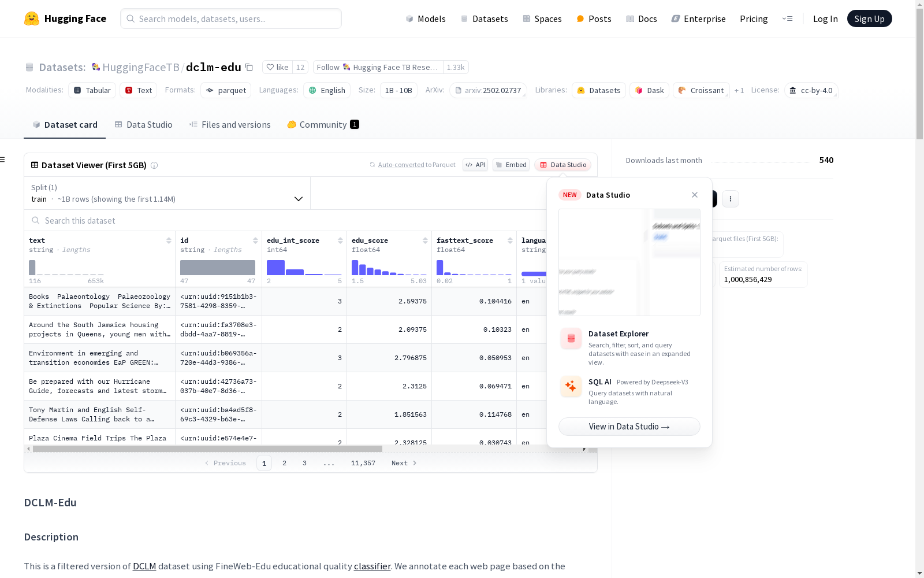Screen dimensions: 924x578
Task: Open Data Studio from viewer header
Action: point(563,165)
